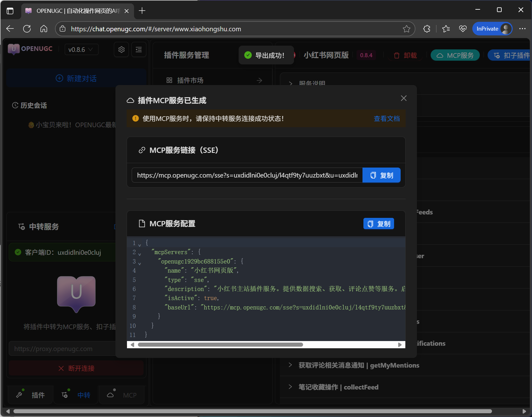Click the InPrivate profile button
This screenshot has width=532, height=417.
[x=492, y=29]
